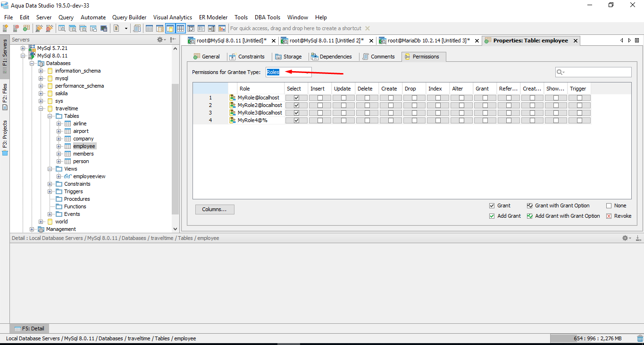Open the ER Modeler menu
The image size is (644, 345).
tap(213, 17)
